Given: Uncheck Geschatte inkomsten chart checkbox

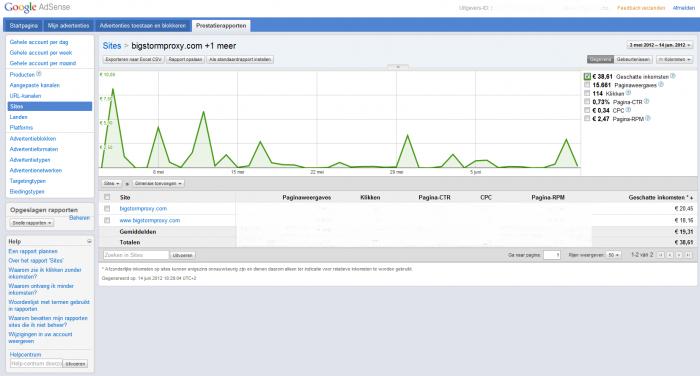Looking at the screenshot, I should pyautogui.click(x=587, y=76).
